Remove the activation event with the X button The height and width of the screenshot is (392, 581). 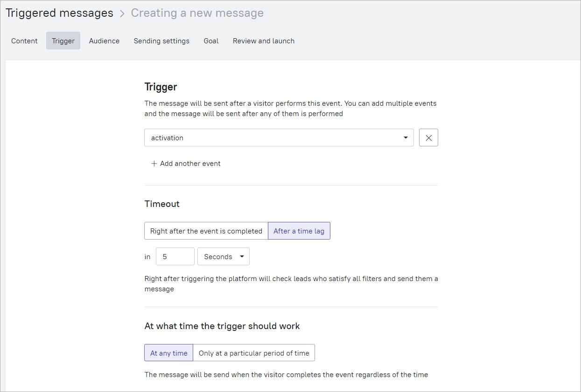click(428, 138)
